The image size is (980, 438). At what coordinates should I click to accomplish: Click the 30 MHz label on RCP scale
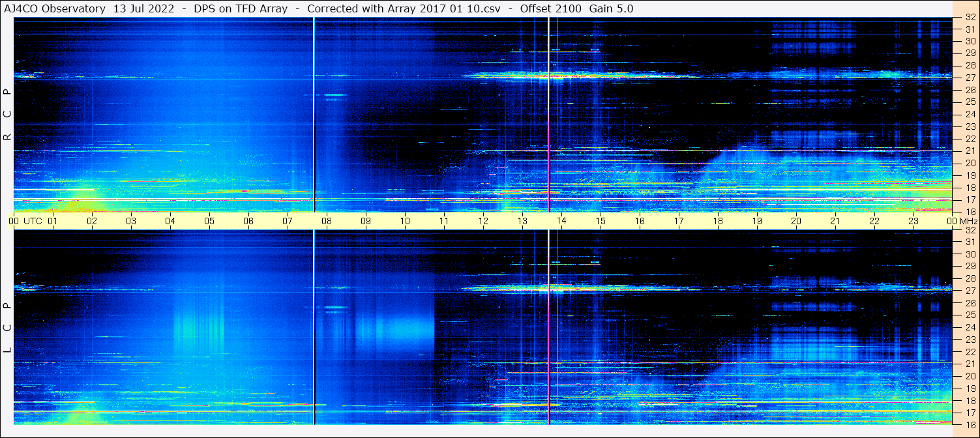970,41
